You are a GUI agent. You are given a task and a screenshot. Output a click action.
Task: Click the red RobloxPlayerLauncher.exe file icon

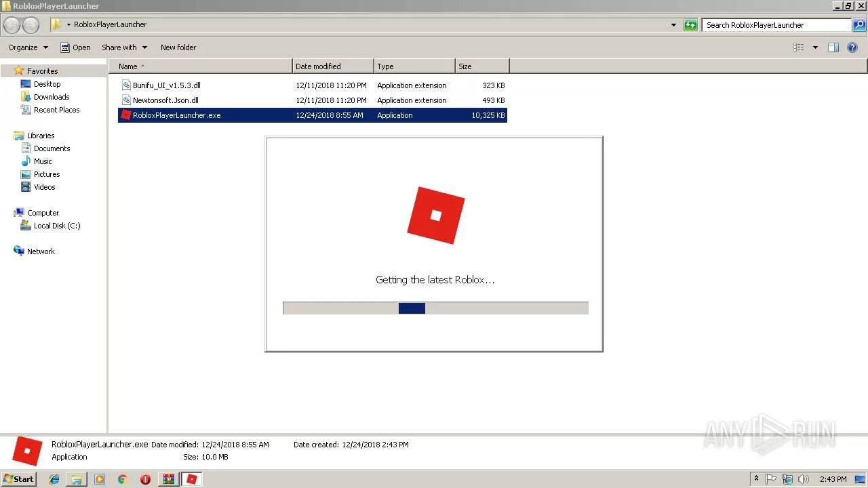pyautogui.click(x=125, y=115)
